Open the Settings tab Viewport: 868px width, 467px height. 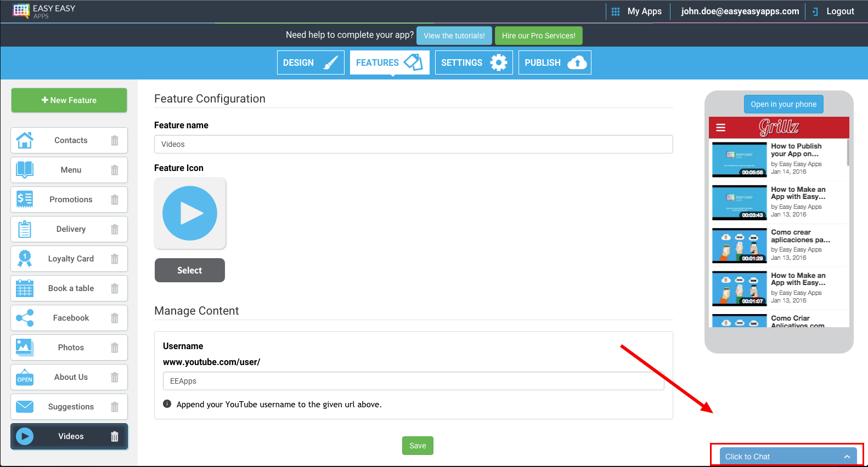click(x=474, y=62)
